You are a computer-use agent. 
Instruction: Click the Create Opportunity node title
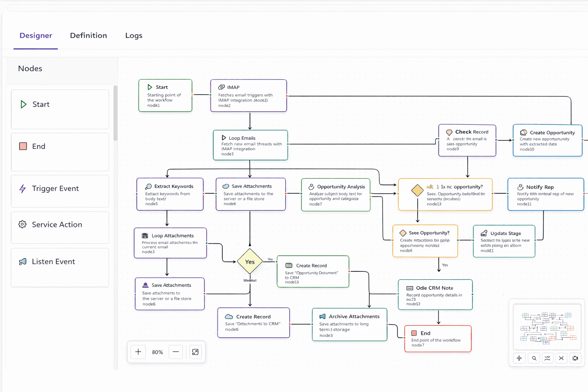pyautogui.click(x=552, y=133)
